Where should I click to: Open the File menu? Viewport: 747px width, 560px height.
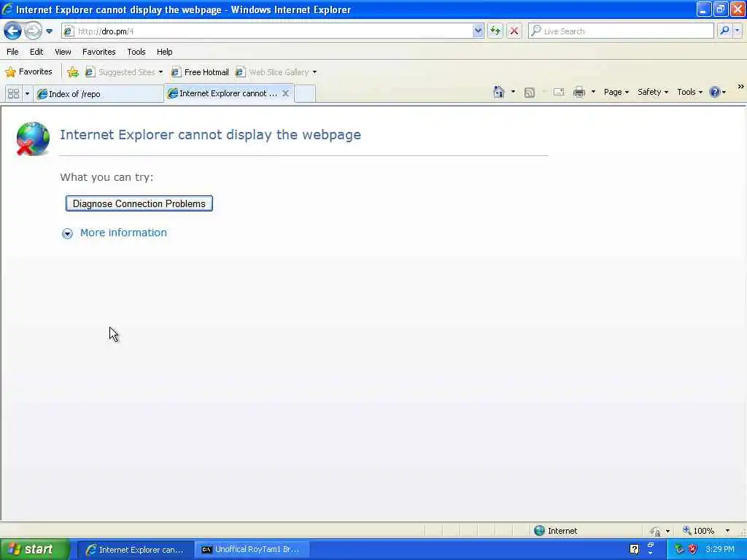coord(13,52)
